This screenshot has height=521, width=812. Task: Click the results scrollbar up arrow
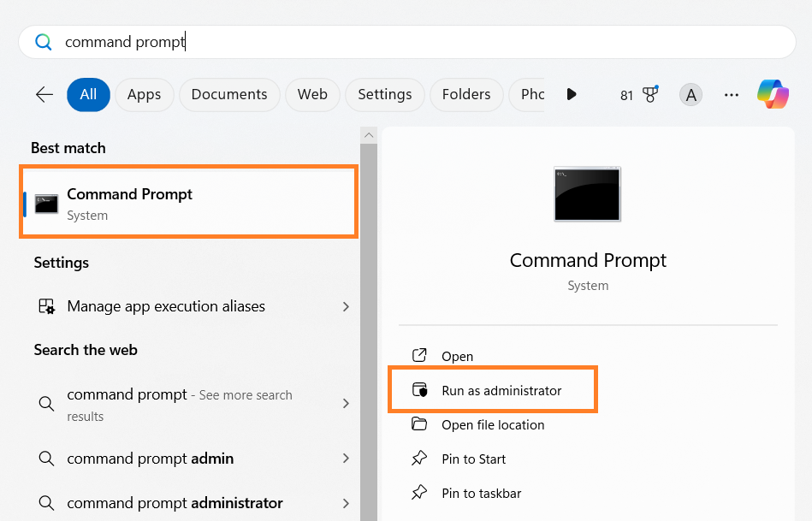click(369, 135)
